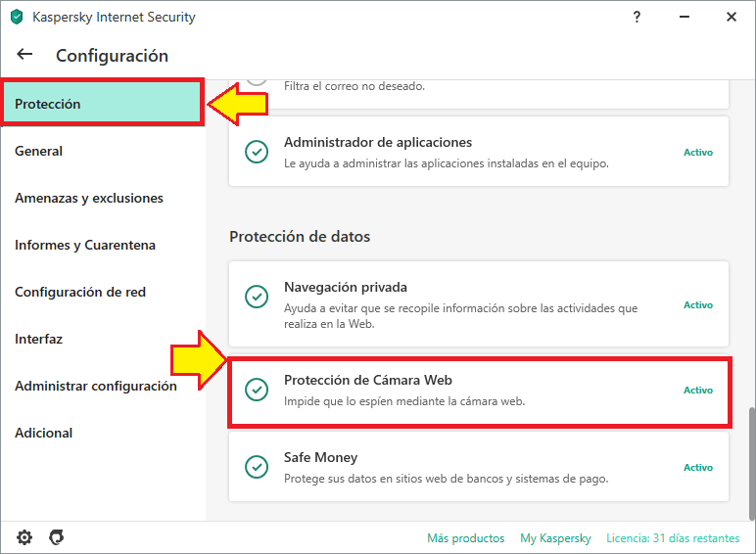Click green check icon for Administrador de aplicaciones

point(256,152)
